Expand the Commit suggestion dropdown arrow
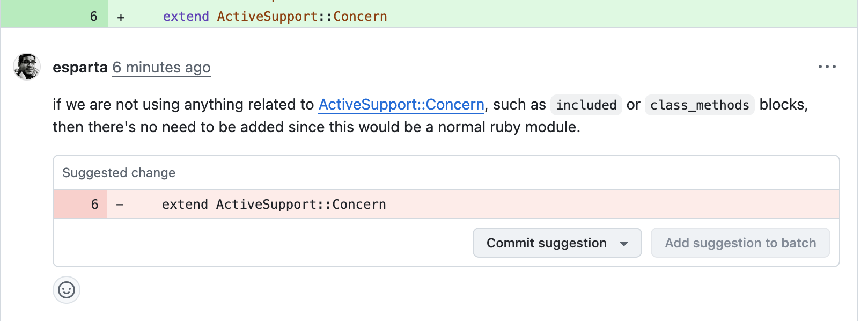 [624, 244]
